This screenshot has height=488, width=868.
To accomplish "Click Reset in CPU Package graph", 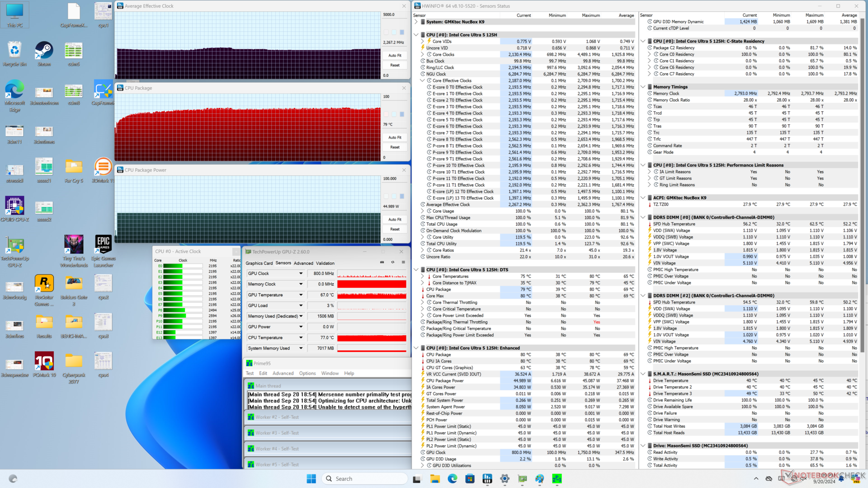I will point(395,147).
